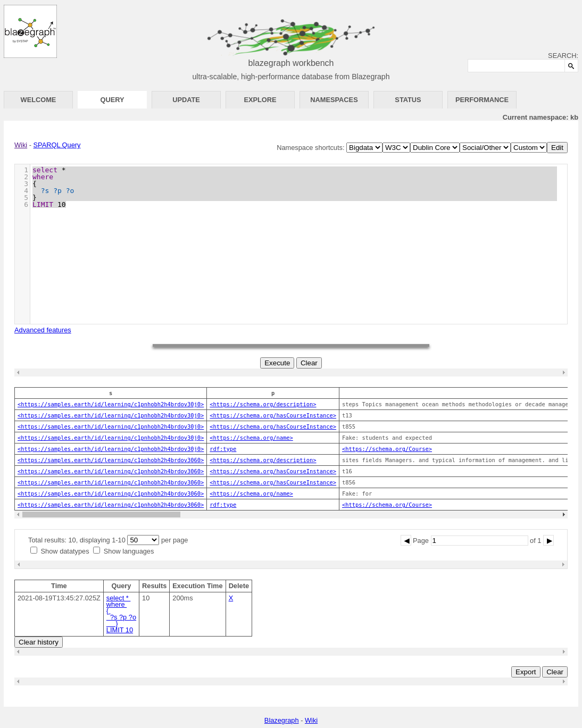
Task: Click the SEARCH input field
Action: pyautogui.click(x=516, y=66)
